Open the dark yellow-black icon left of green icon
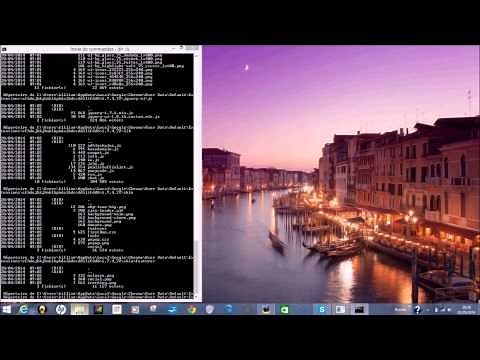 point(266,310)
